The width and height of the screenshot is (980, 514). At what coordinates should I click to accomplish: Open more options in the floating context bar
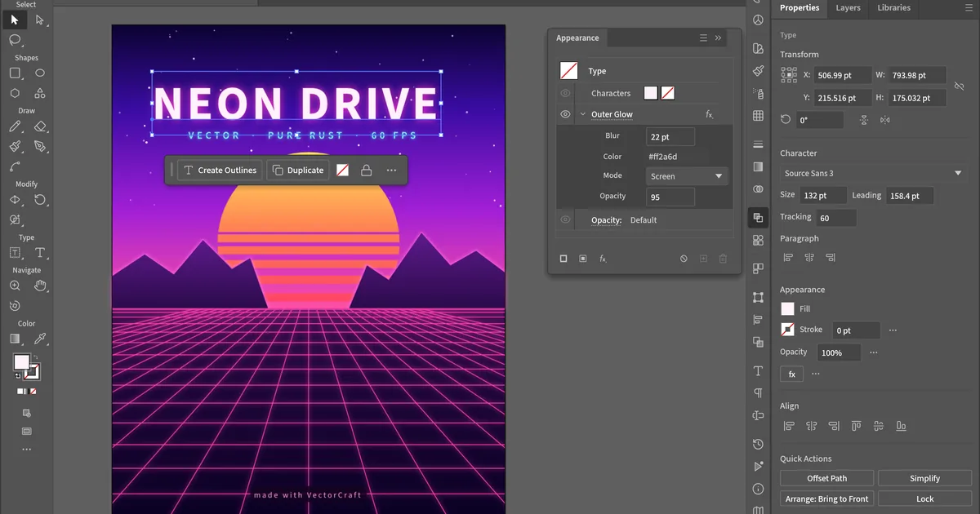(392, 171)
